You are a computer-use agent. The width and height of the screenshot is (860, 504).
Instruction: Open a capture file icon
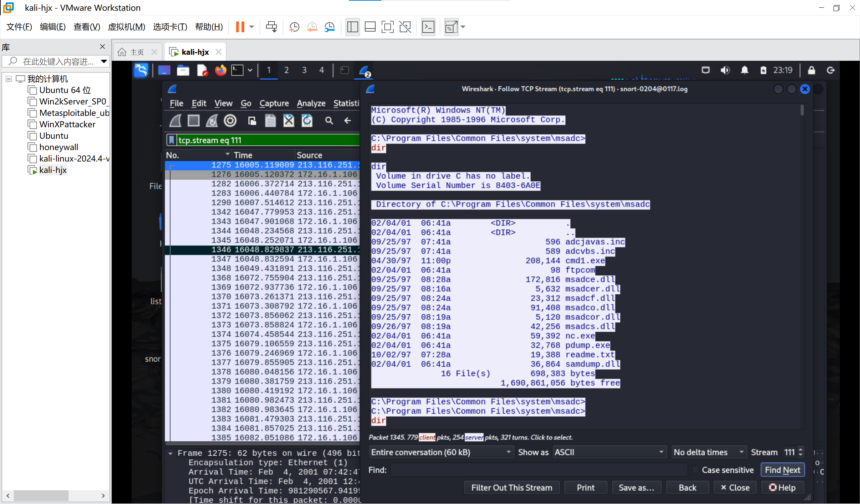pyautogui.click(x=252, y=121)
